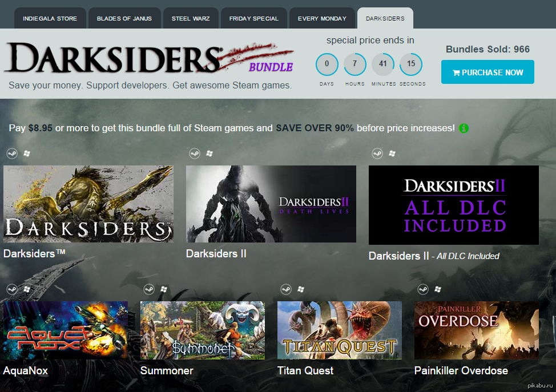This screenshot has width=556, height=392.
Task: Click the Steam icon above AquaNox
Action: tap(12, 289)
